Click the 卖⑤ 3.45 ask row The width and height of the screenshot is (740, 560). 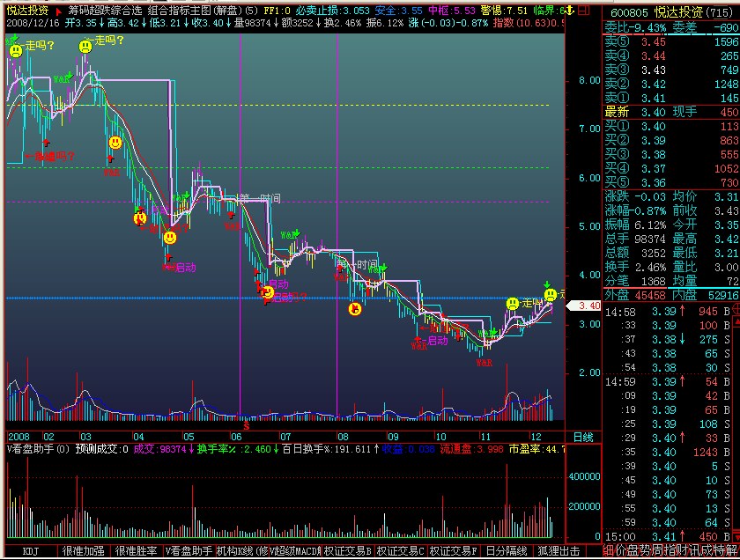671,42
